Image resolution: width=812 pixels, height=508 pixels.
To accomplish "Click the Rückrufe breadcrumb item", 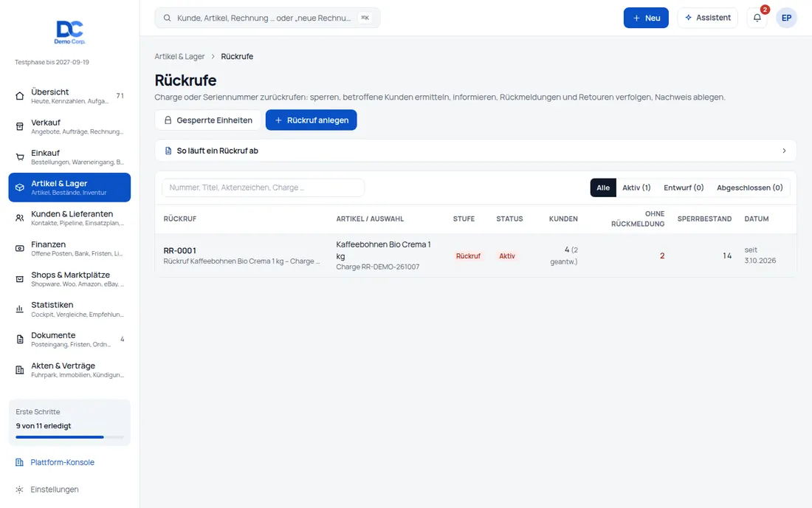I will [x=237, y=56].
